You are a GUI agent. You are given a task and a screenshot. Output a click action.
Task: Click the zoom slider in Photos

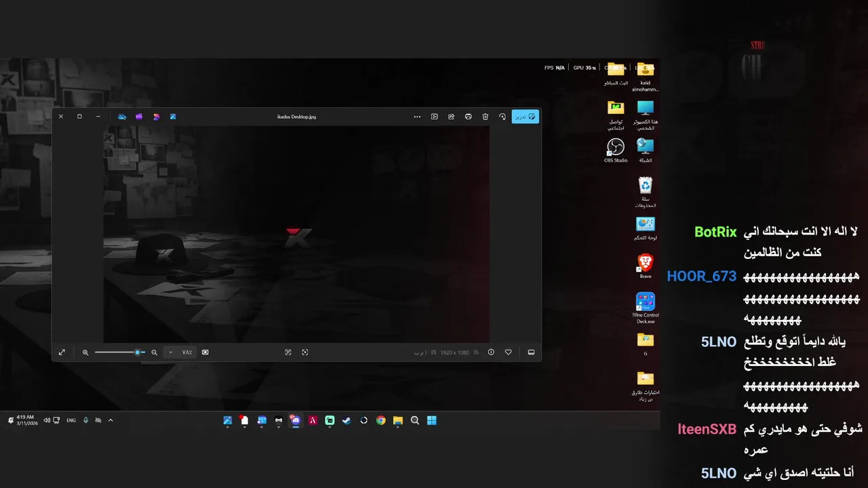pyautogui.click(x=120, y=352)
